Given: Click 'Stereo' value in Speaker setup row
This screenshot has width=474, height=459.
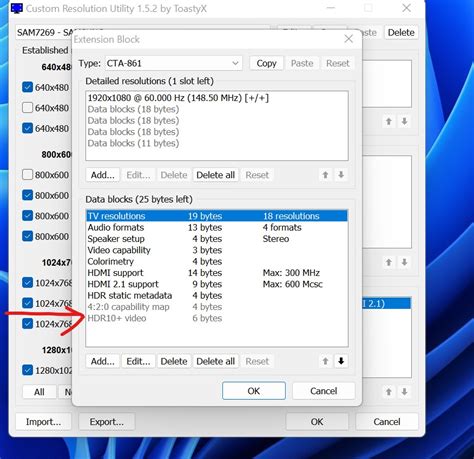Looking at the screenshot, I should pyautogui.click(x=276, y=239).
